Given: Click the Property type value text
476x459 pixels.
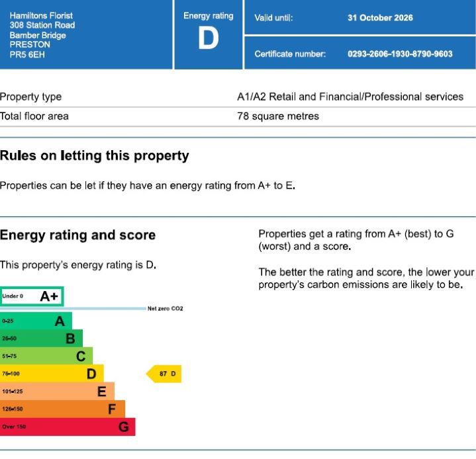Looking at the screenshot, I should tap(350, 97).
